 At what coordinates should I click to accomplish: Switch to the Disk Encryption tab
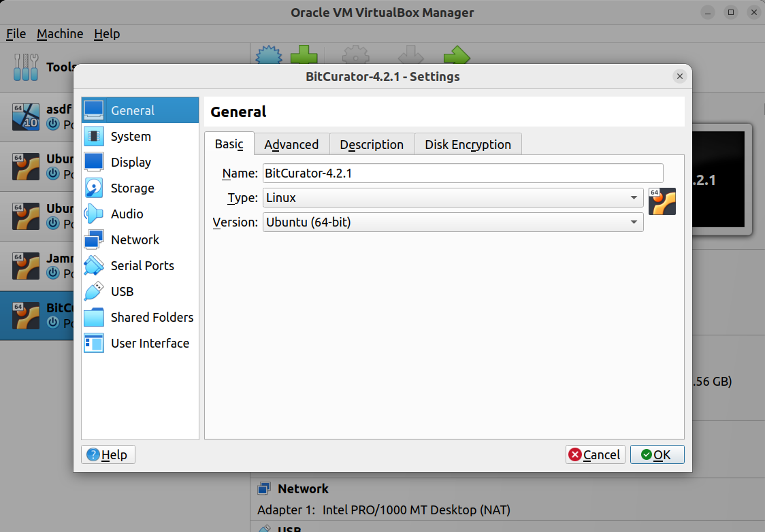(468, 144)
